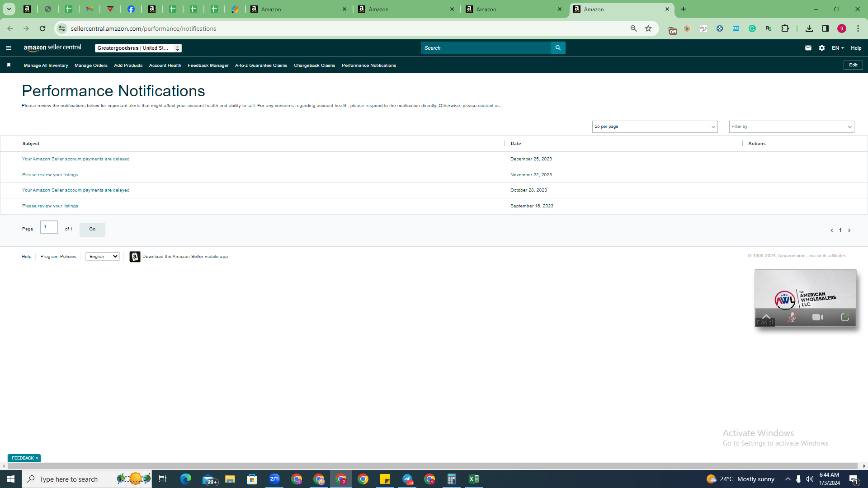Image resolution: width=868 pixels, height=488 pixels.
Task: Open the September 16 review listings notification
Action: [x=50, y=206]
